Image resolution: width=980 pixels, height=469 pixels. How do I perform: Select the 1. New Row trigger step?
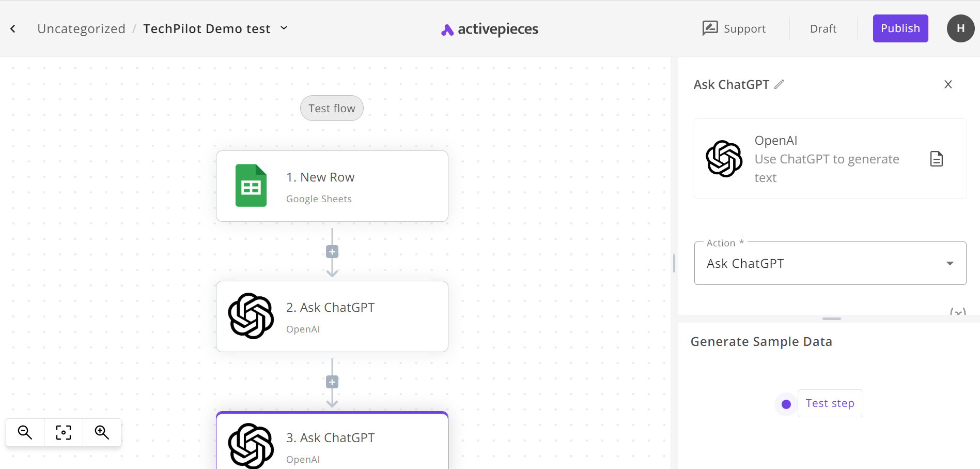click(332, 186)
